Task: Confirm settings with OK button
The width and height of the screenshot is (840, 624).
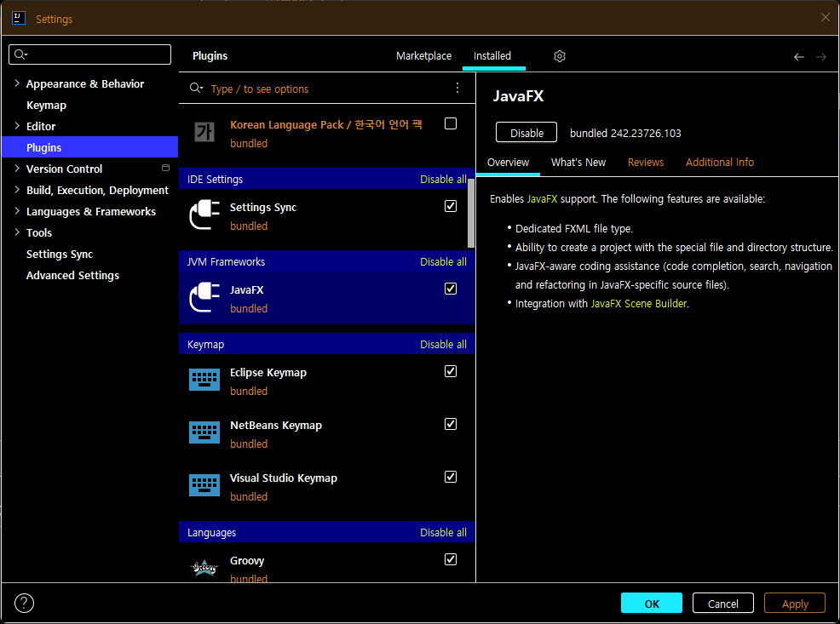Action: 652,603
